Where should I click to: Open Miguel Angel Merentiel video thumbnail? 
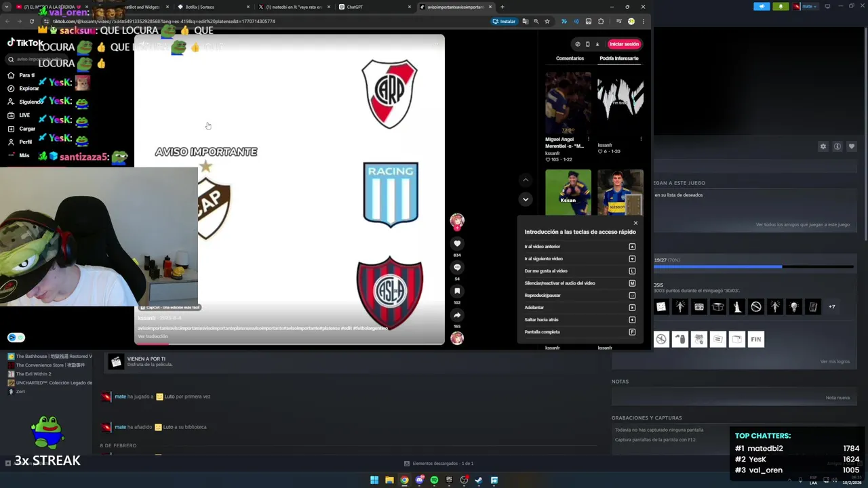coord(568,103)
